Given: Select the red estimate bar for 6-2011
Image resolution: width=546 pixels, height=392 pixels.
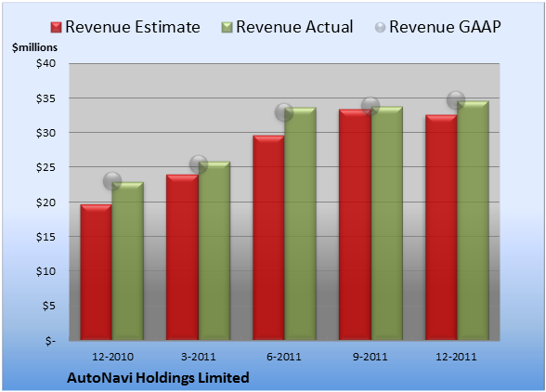Looking at the screenshot, I should 268,238.
